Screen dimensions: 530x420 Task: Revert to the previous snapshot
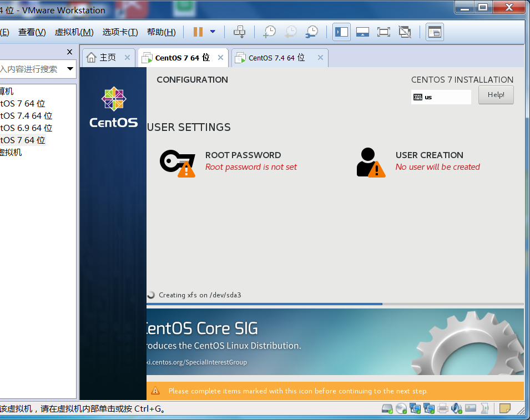(x=290, y=32)
